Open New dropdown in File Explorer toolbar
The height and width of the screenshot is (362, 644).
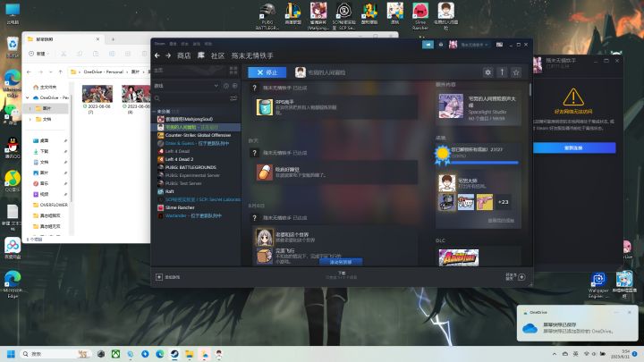(x=38, y=54)
